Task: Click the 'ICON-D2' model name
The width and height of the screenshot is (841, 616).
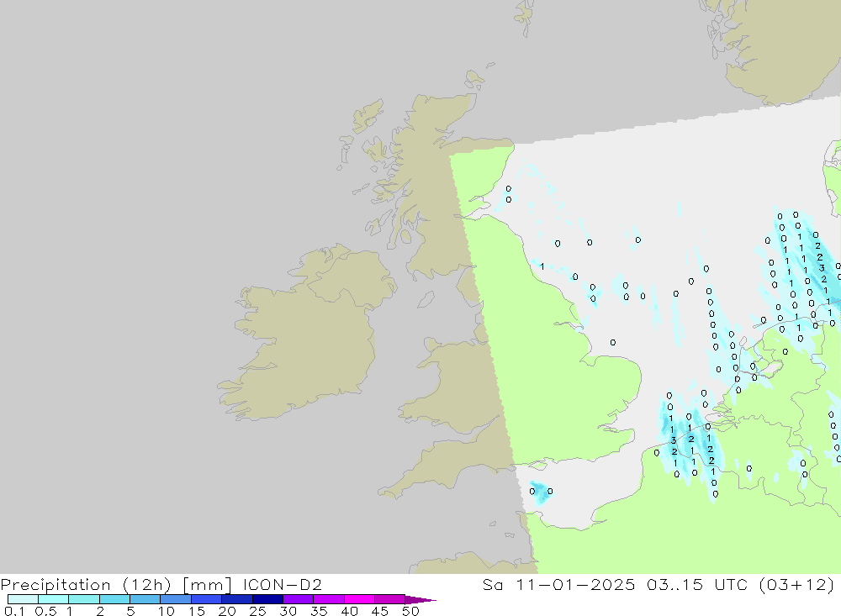Action: 282,584
